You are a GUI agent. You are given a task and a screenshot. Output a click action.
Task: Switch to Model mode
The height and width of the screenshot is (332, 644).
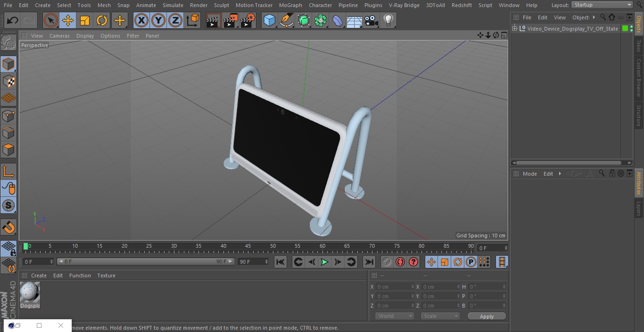coord(8,64)
